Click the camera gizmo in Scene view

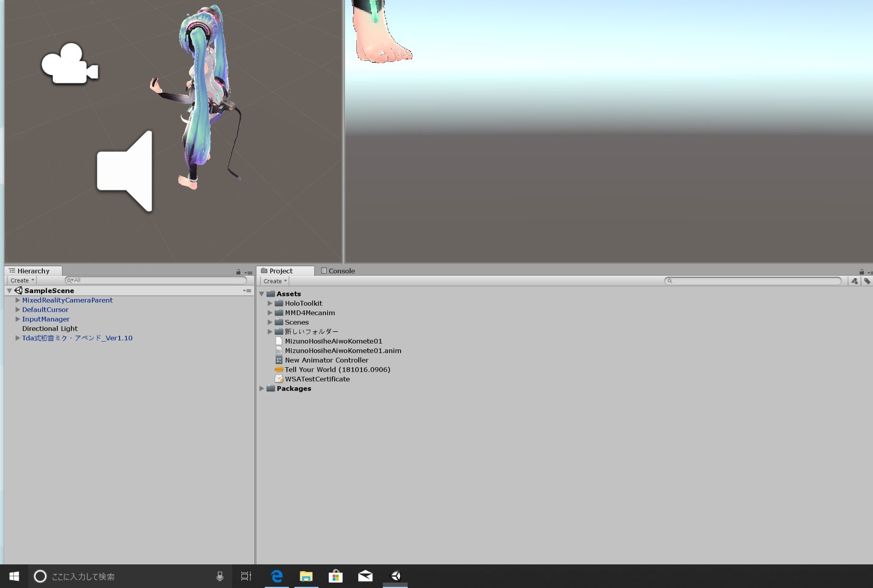coord(70,64)
